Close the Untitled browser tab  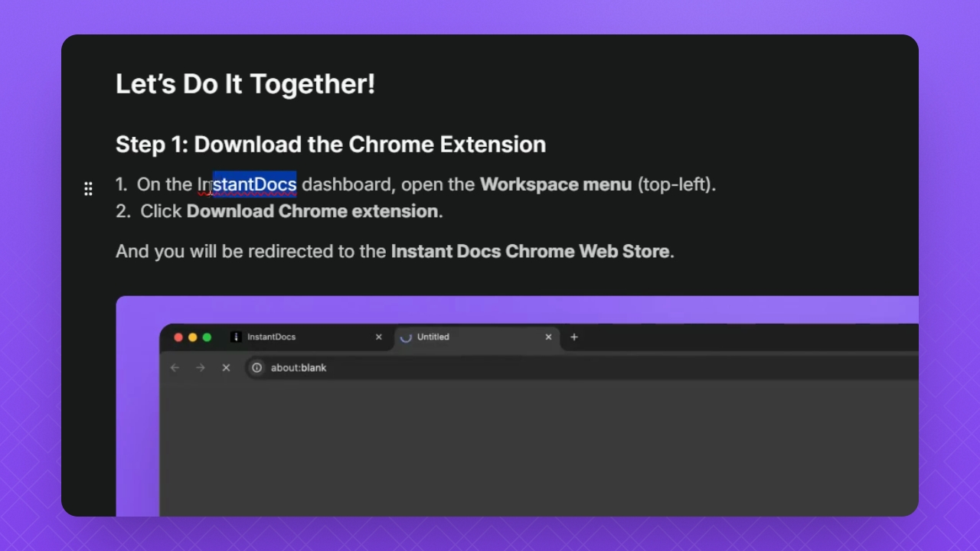coord(548,337)
